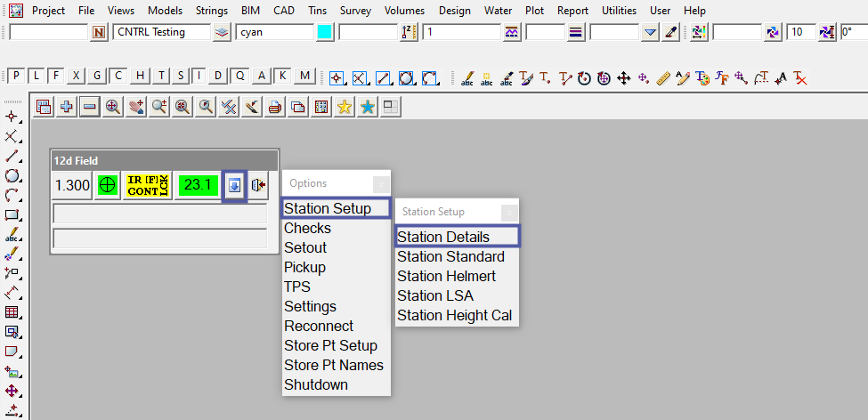The image size is (868, 420).
Task: Click the green crosshair target icon
Action: coord(107,185)
